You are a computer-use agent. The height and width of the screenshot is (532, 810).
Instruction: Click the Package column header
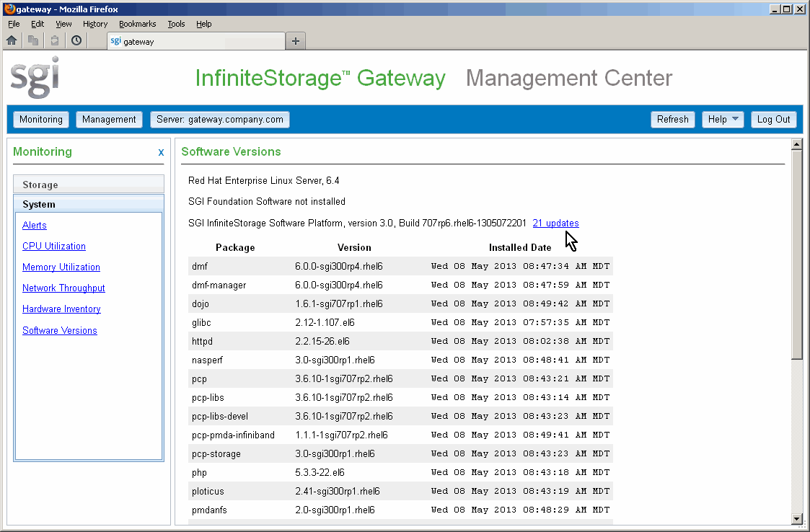[x=235, y=247]
